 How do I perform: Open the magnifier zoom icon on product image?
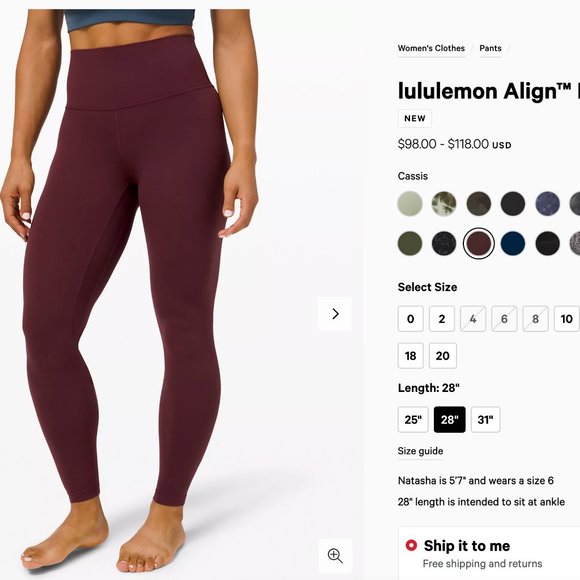point(335,556)
